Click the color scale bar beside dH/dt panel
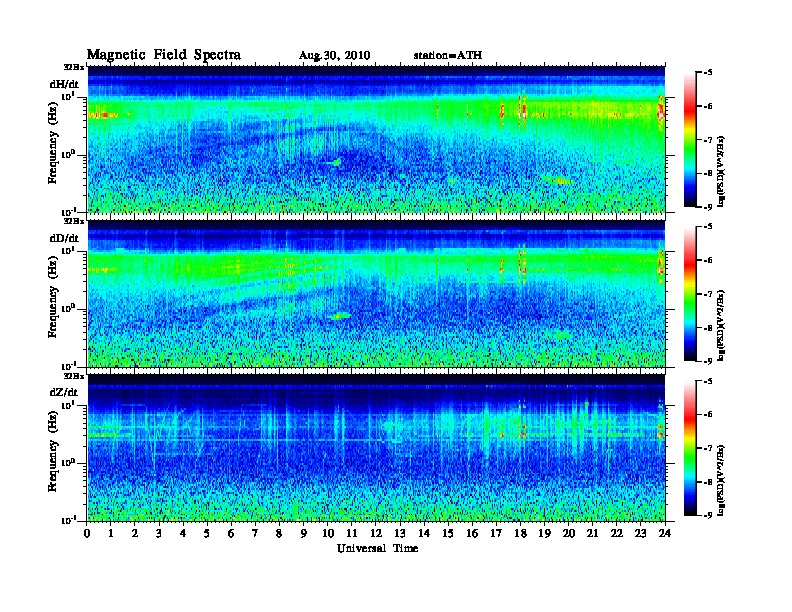This screenshot has height=612, width=792. point(690,140)
